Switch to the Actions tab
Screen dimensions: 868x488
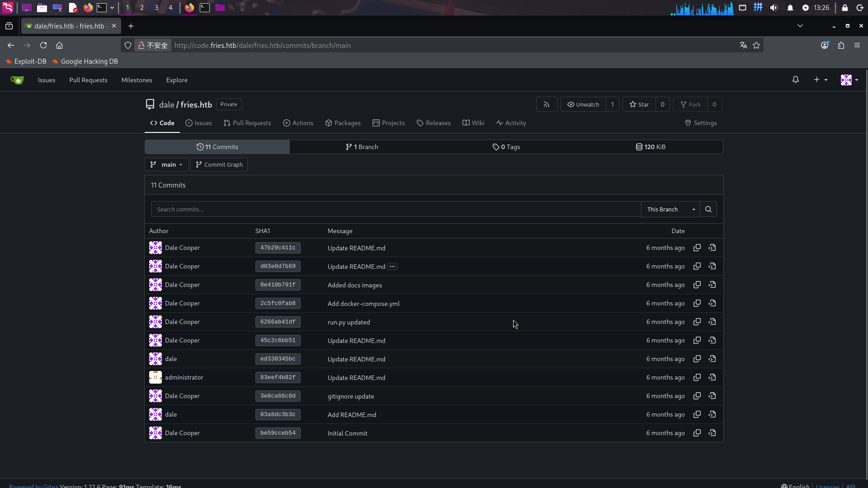pyautogui.click(x=298, y=123)
